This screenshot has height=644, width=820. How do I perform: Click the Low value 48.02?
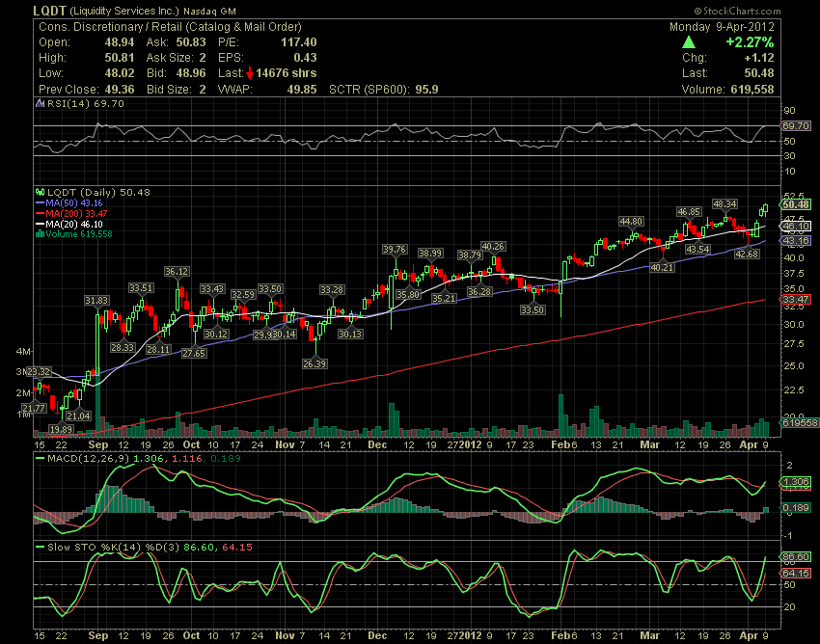[120, 73]
